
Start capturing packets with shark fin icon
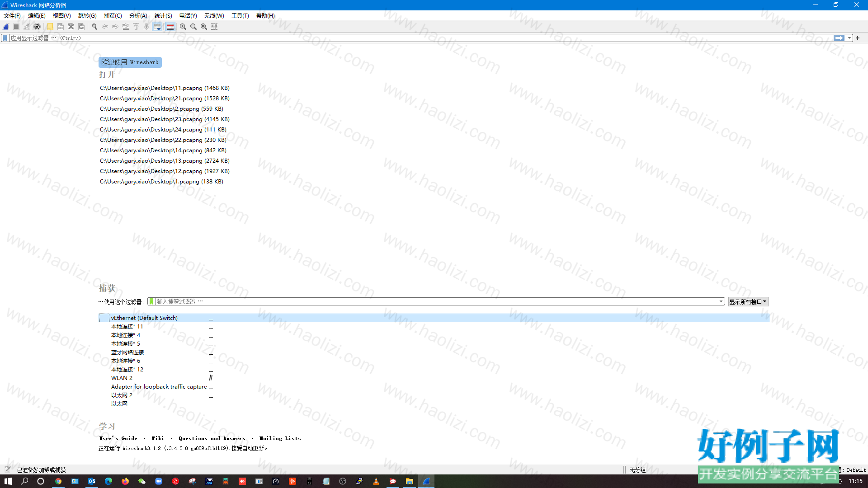(6, 27)
